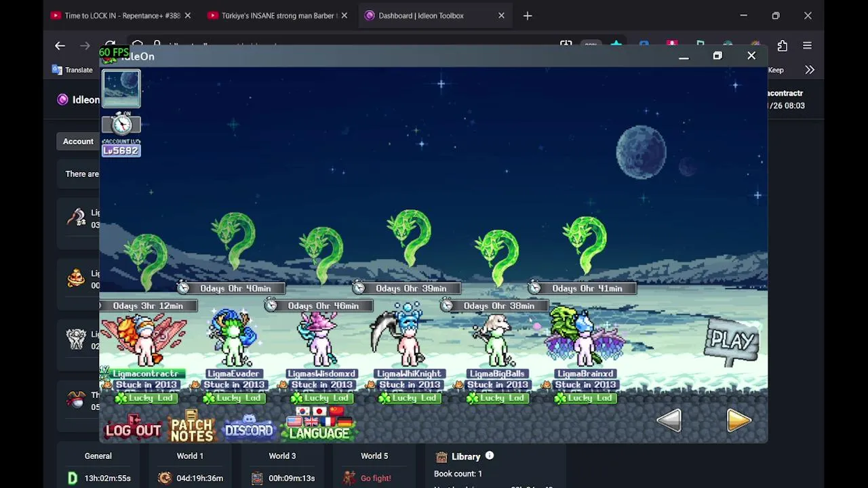Switch to Türkiye's INSANE strong man tab

tap(279, 16)
